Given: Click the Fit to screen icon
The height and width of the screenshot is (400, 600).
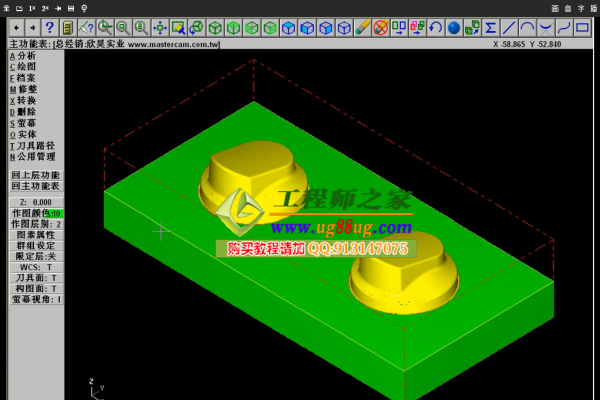Looking at the screenshot, I should [x=159, y=27].
